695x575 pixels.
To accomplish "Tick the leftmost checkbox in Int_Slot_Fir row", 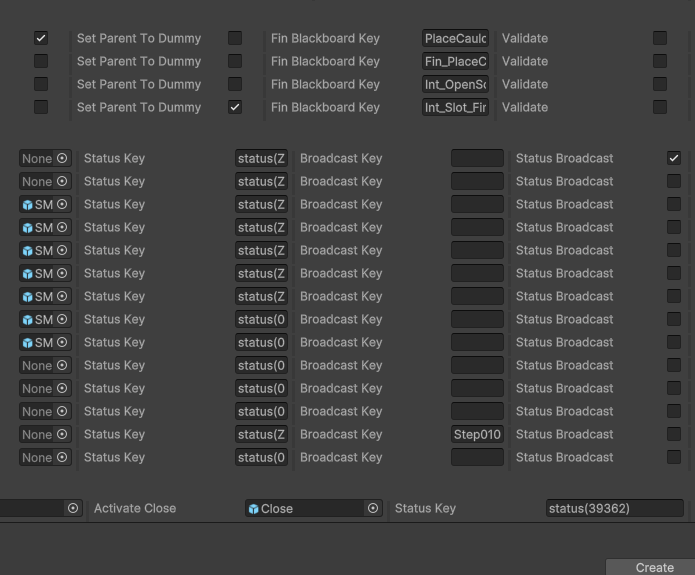I will click(41, 107).
